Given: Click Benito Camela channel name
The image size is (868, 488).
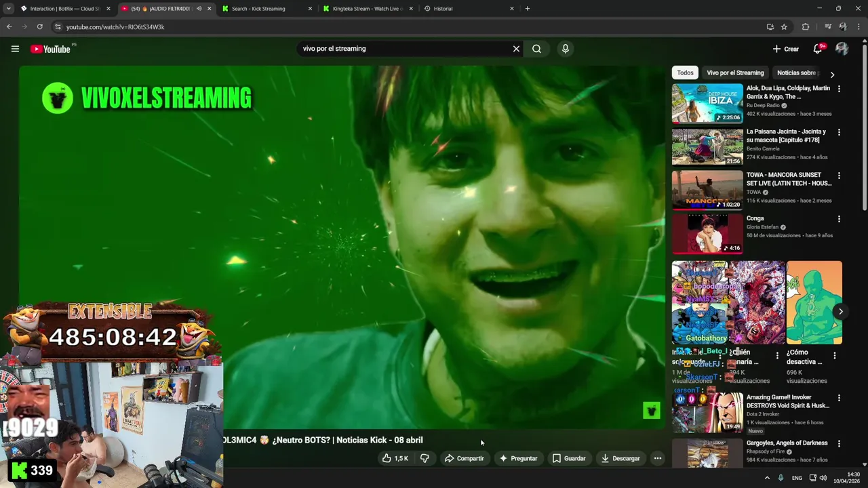Looking at the screenshot, I should [763, 148].
